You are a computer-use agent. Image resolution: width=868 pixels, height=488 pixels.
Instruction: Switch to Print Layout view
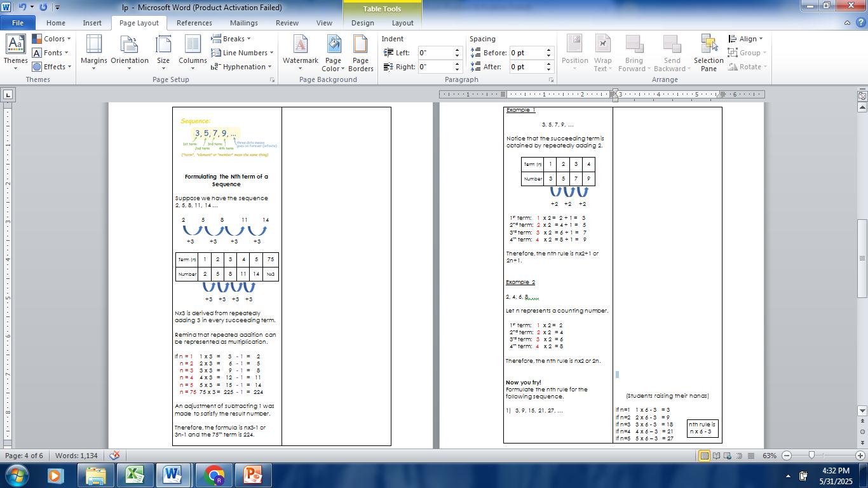pos(705,456)
